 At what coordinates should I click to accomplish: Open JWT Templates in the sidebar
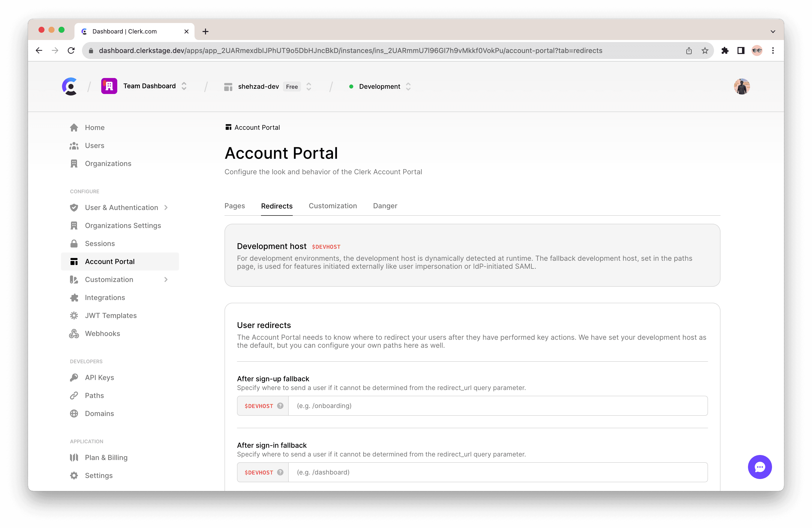coord(110,315)
